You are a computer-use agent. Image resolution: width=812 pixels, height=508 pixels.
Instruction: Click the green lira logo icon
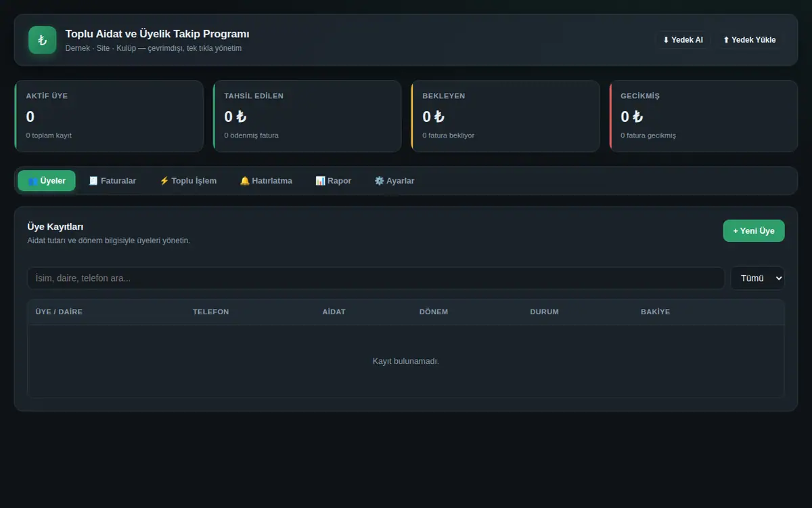[42, 40]
